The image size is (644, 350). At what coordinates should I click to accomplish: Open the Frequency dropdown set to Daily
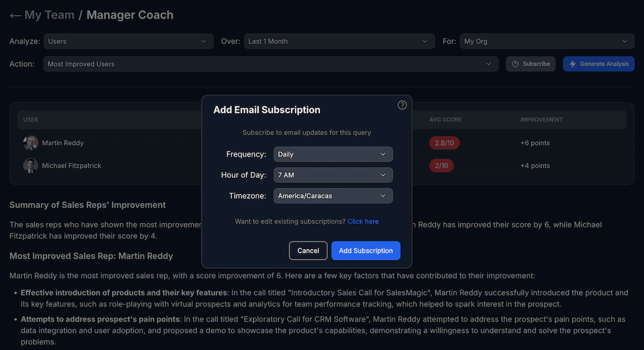tap(333, 154)
